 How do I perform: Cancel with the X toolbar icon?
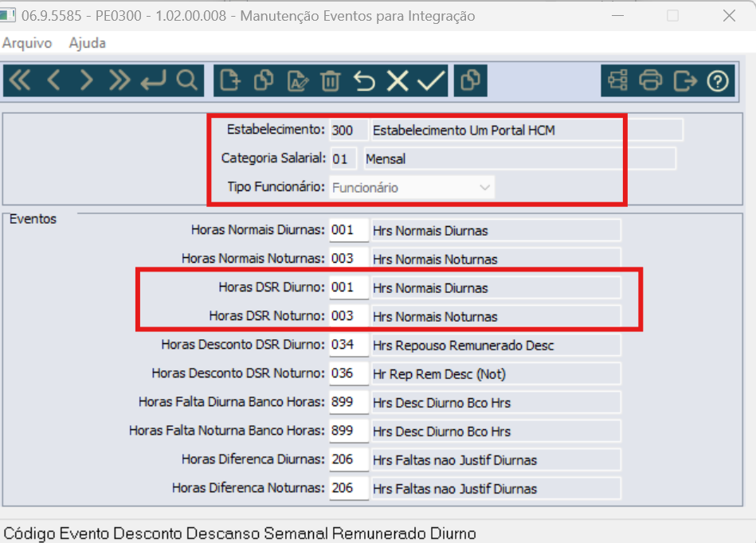398,80
